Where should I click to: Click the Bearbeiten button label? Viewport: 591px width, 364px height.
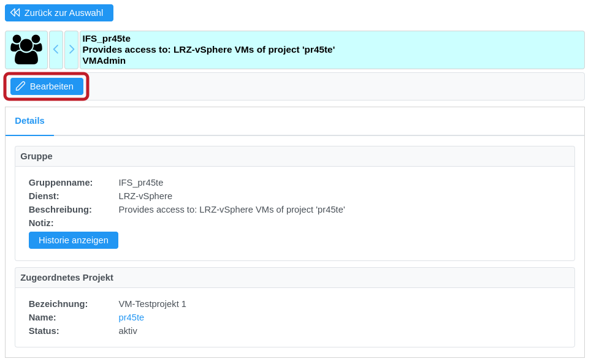tap(51, 86)
